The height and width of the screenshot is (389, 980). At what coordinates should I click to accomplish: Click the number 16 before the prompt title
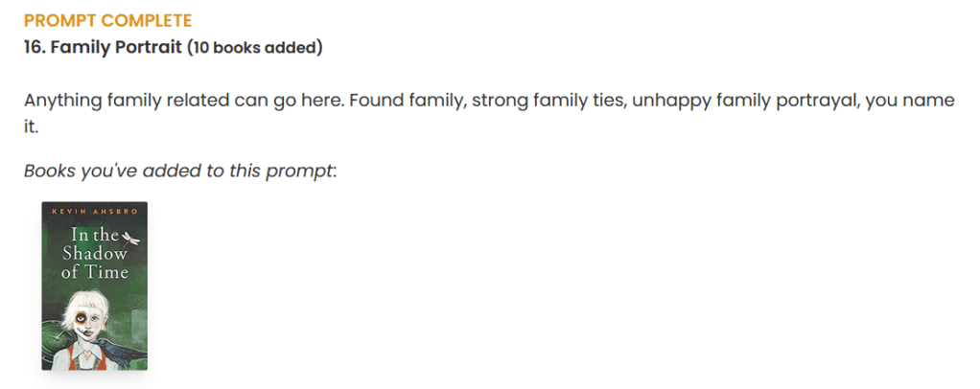pyautogui.click(x=34, y=47)
